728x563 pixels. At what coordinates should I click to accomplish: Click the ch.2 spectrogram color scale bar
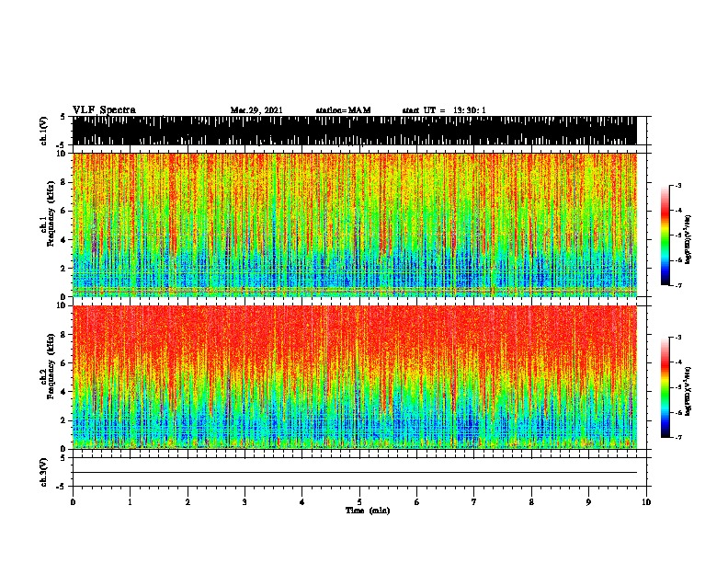coord(665,387)
